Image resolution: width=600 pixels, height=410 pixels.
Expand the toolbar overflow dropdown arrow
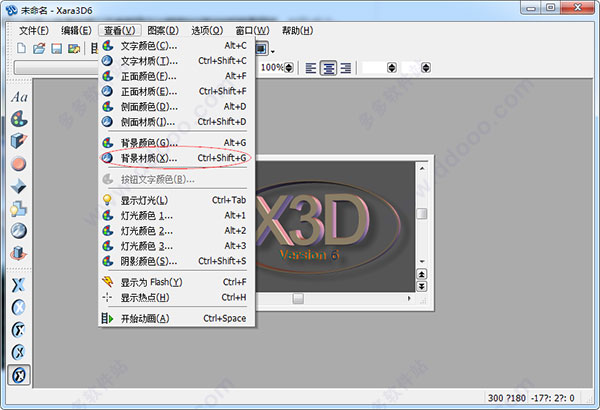tap(273, 51)
